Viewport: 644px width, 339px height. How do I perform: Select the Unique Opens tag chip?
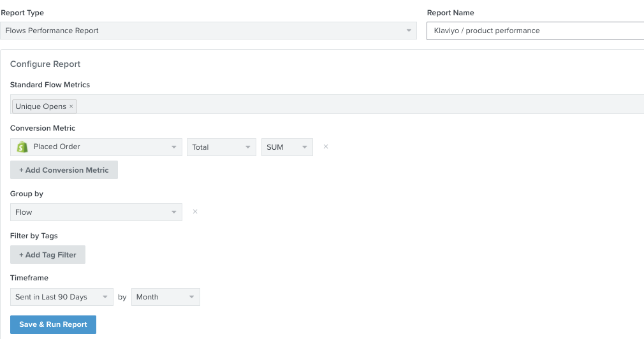tap(40, 106)
